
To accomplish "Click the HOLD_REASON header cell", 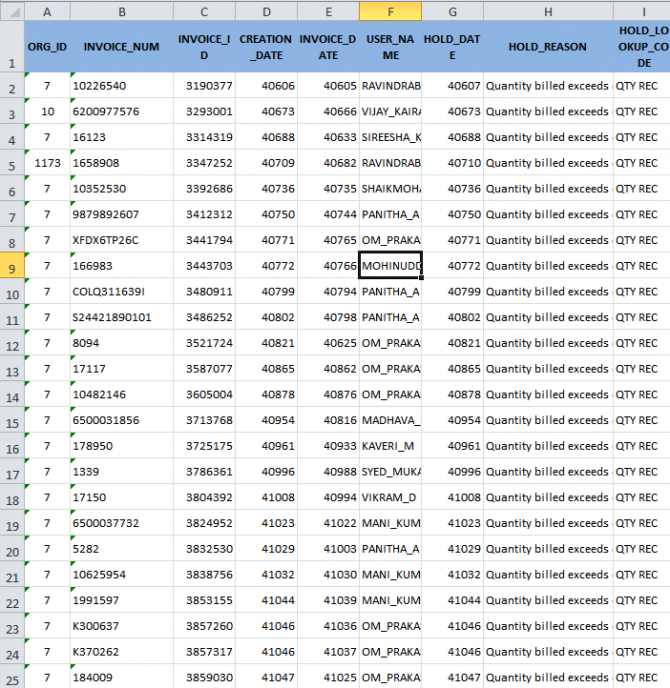I will (x=547, y=47).
